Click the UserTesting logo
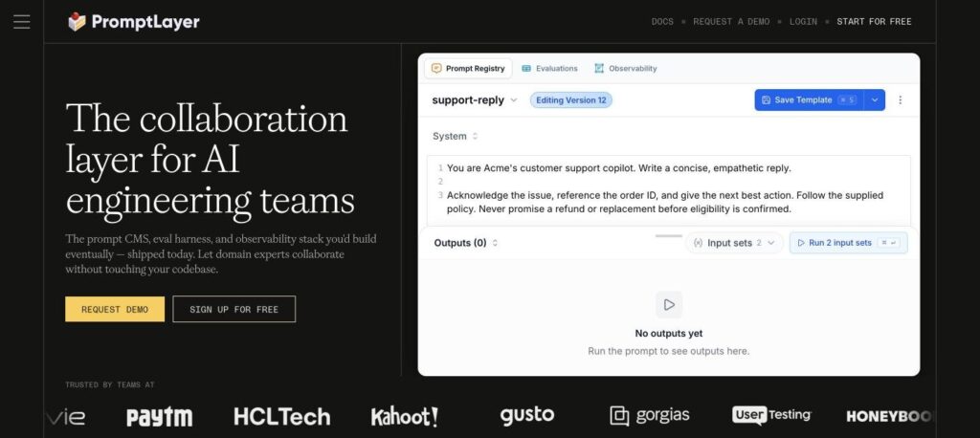 [x=772, y=415]
